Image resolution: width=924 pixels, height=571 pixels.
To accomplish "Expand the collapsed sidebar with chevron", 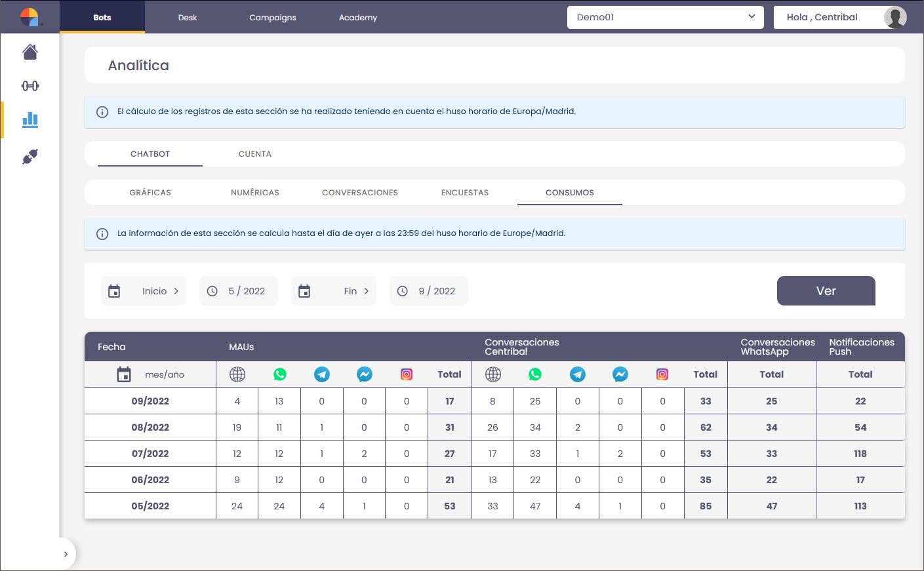I will click(66, 554).
